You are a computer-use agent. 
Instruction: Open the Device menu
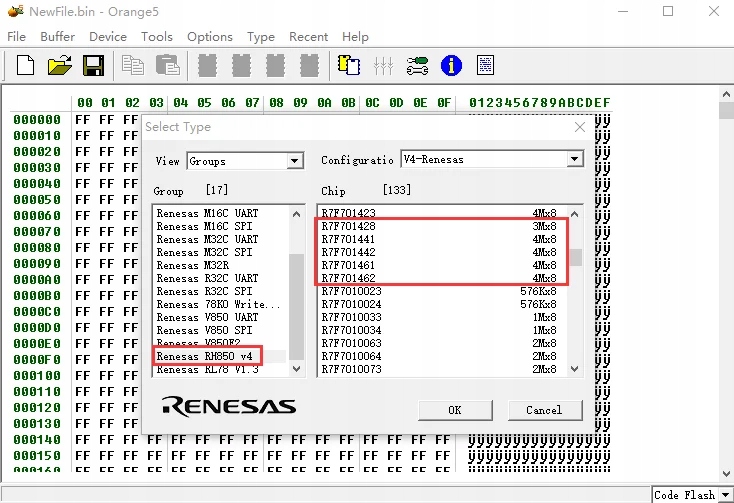(108, 37)
